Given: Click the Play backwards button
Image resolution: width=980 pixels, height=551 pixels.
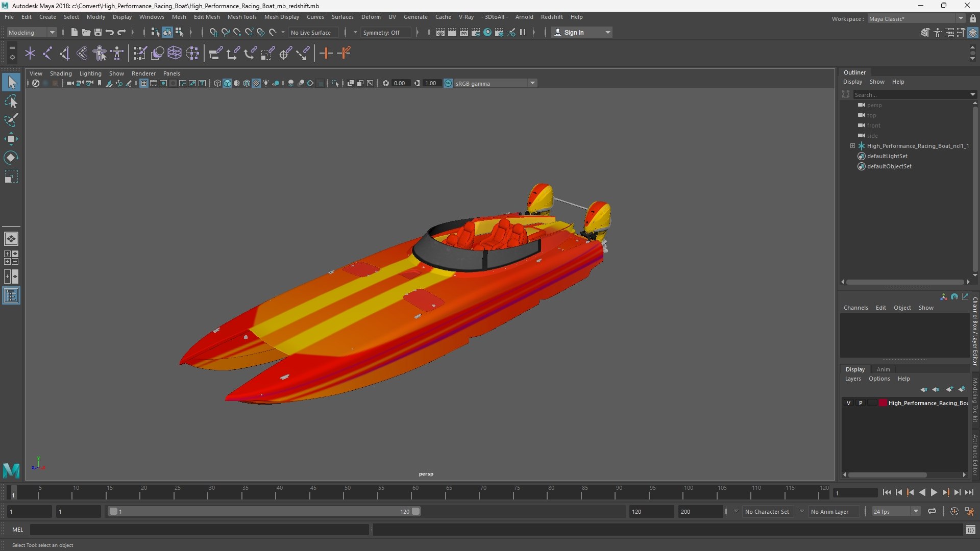Looking at the screenshot, I should click(x=922, y=493).
